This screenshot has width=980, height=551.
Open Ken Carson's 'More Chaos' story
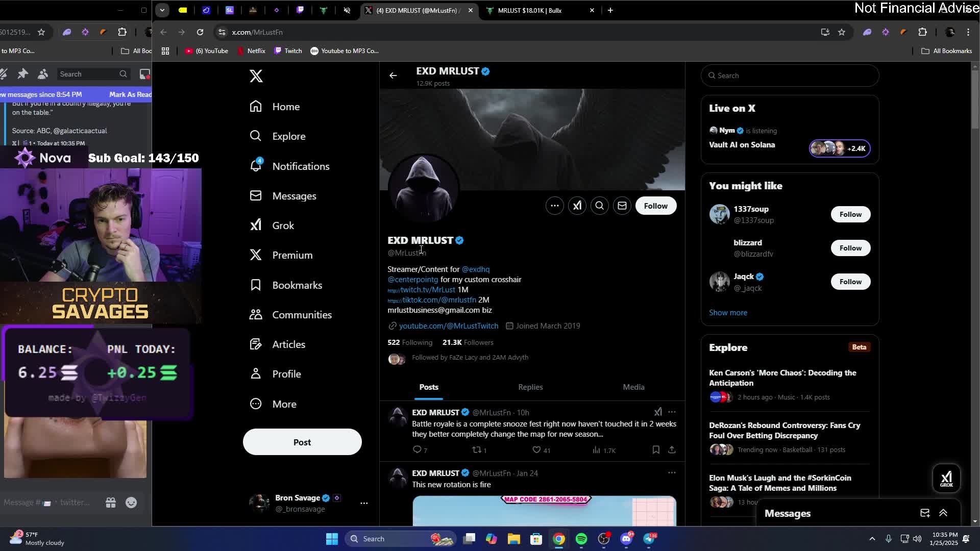(782, 378)
